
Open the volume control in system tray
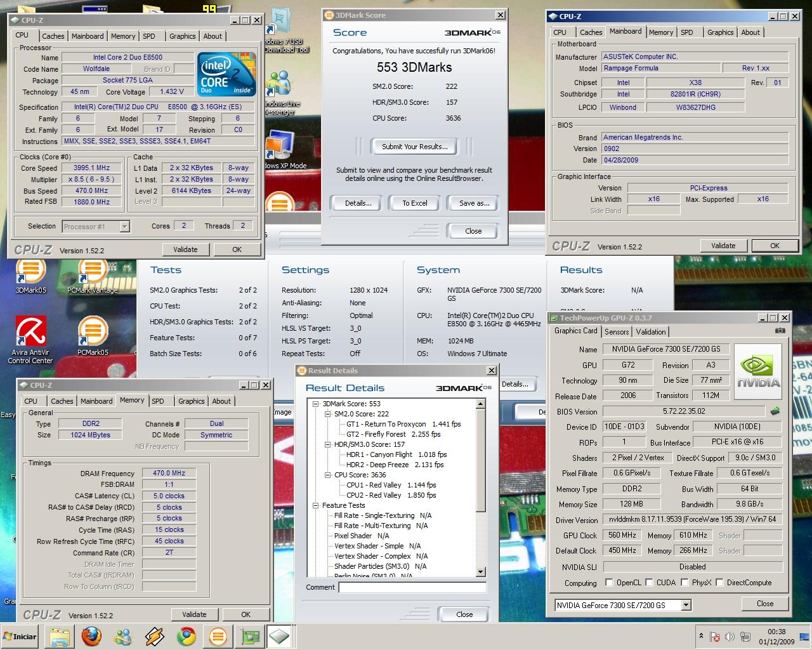tap(729, 637)
